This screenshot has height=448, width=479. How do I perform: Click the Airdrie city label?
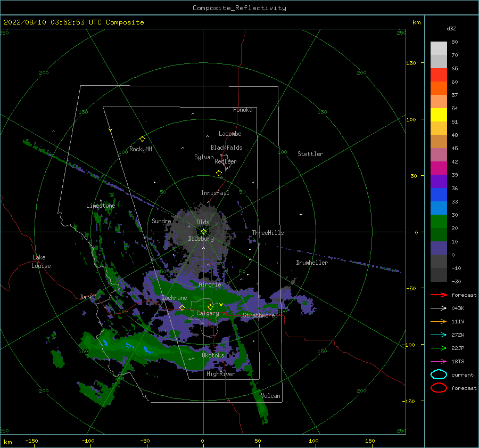210,284
